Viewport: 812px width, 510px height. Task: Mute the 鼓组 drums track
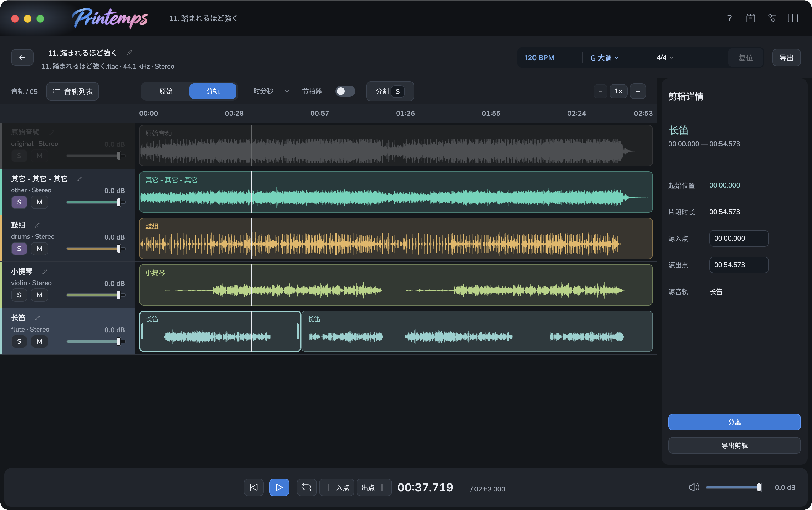click(x=39, y=249)
